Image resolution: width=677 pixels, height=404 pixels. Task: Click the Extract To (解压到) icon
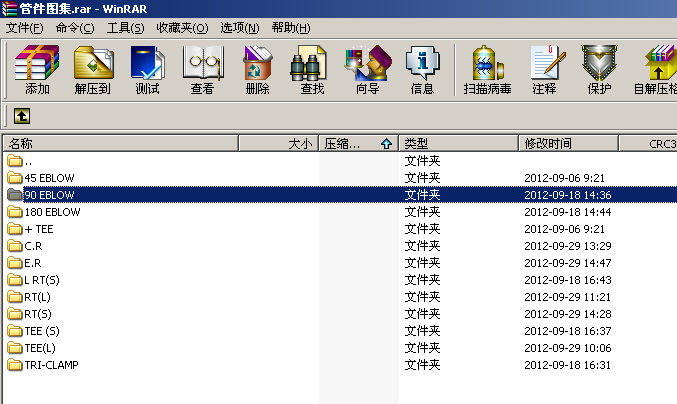pos(93,63)
